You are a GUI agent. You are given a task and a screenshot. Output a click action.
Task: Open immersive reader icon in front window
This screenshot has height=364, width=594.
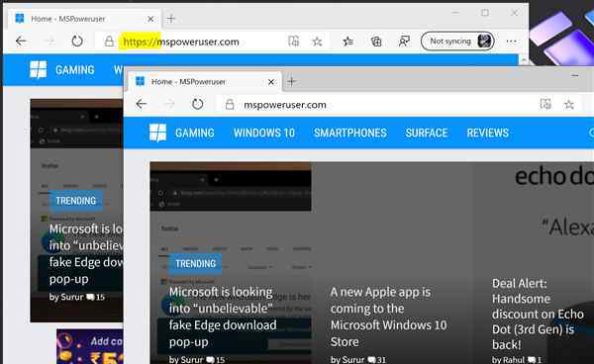[x=545, y=104]
